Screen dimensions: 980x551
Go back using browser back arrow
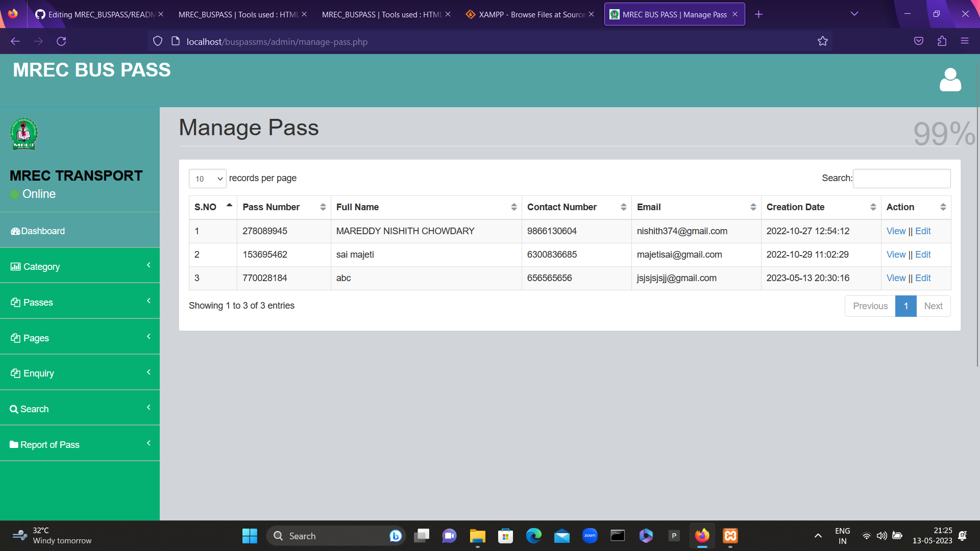tap(15, 41)
